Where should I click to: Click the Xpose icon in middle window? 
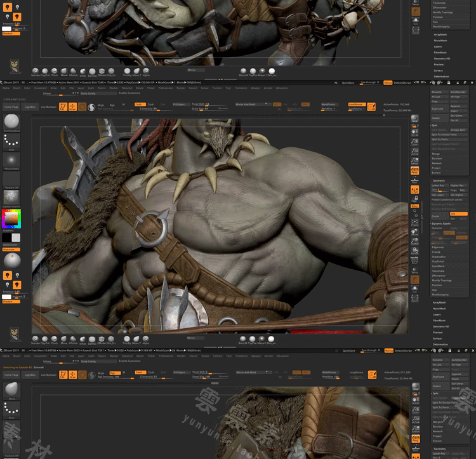[x=414, y=298]
